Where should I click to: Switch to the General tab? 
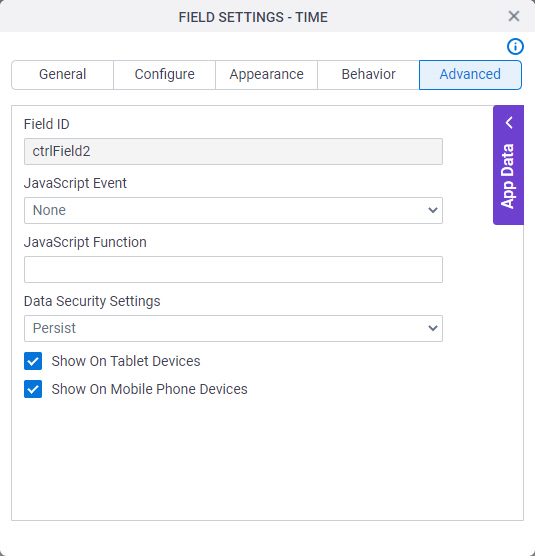(x=62, y=75)
